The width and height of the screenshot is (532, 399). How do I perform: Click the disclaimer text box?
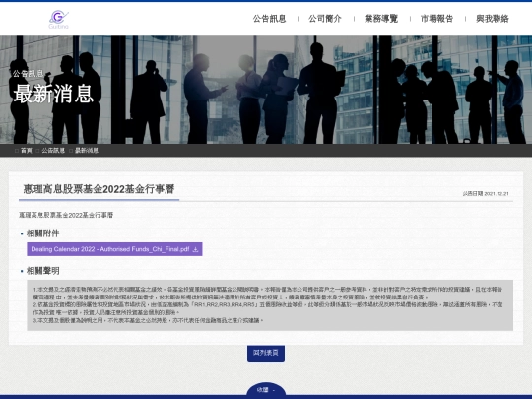[270, 305]
